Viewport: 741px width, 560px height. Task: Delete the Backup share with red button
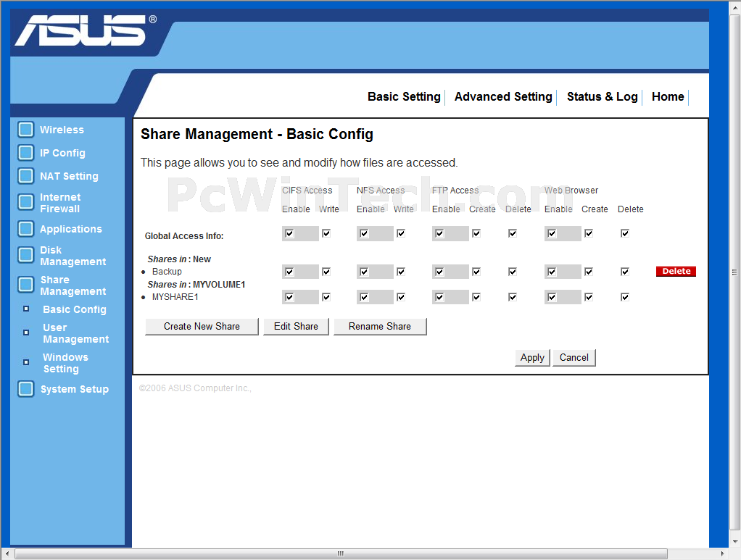coord(676,271)
